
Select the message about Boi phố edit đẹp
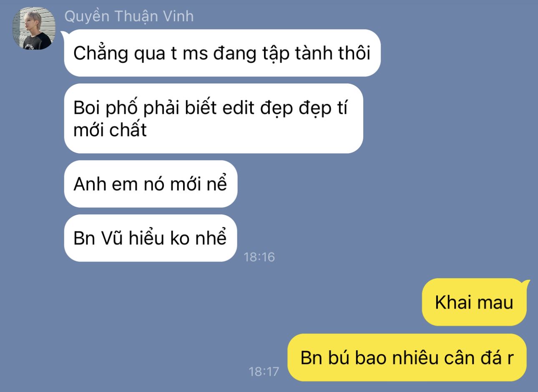point(214,118)
